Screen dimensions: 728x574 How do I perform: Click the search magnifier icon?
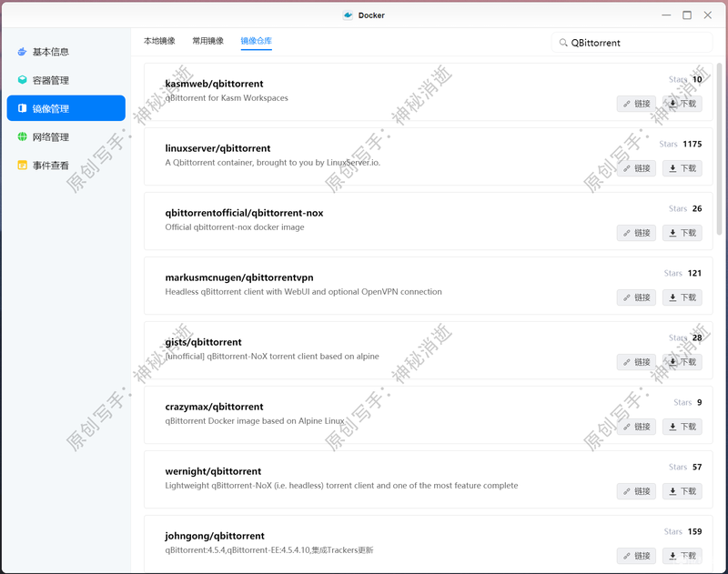(x=563, y=43)
